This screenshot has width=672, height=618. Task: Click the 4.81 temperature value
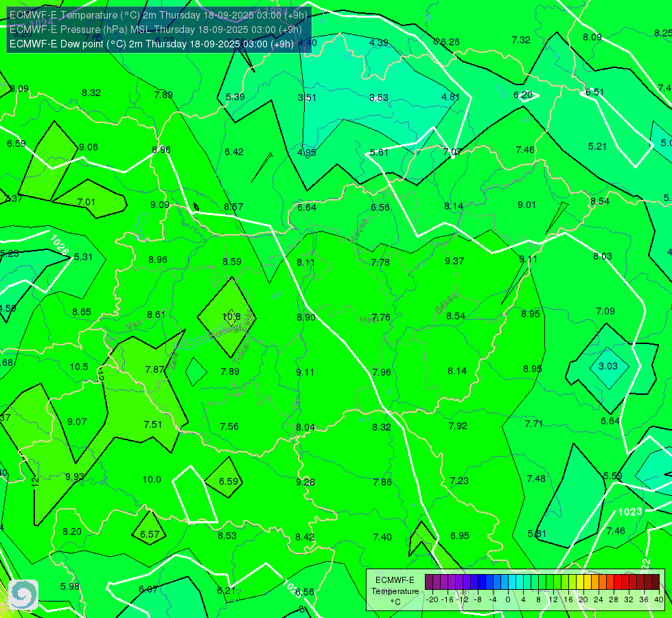tap(450, 97)
